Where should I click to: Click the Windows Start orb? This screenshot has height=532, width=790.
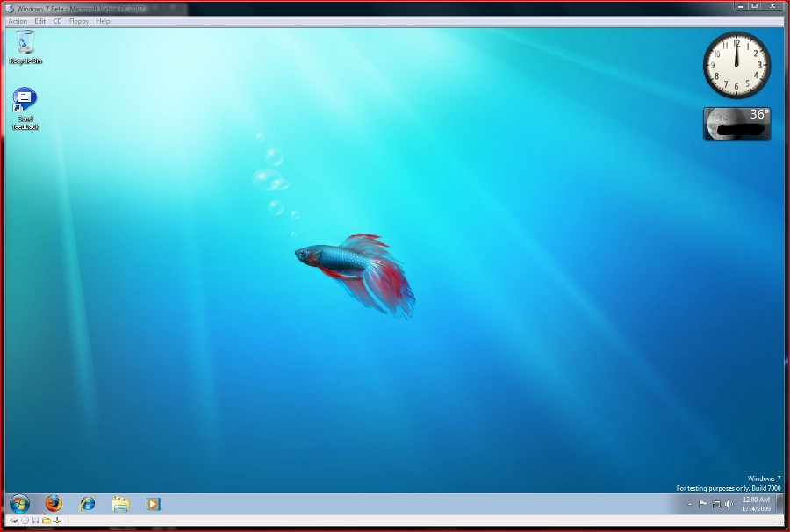19,504
